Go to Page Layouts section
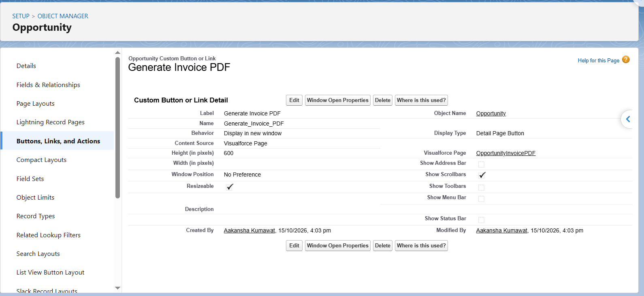This screenshot has height=296, width=644. coord(36,104)
